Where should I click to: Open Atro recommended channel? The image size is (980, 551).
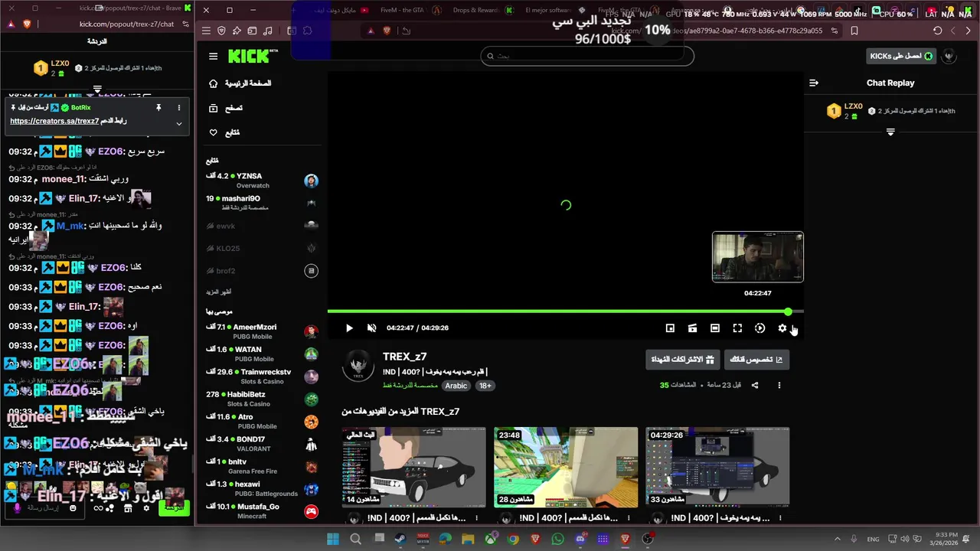262,422
